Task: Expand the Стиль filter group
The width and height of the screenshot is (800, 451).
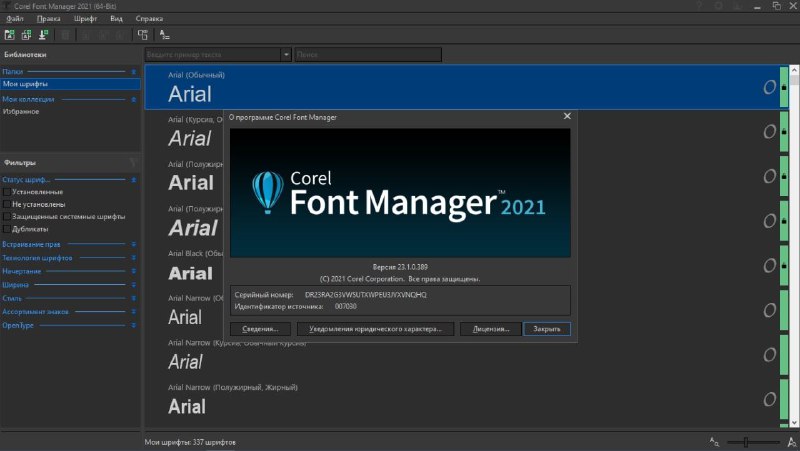Action: point(134,298)
